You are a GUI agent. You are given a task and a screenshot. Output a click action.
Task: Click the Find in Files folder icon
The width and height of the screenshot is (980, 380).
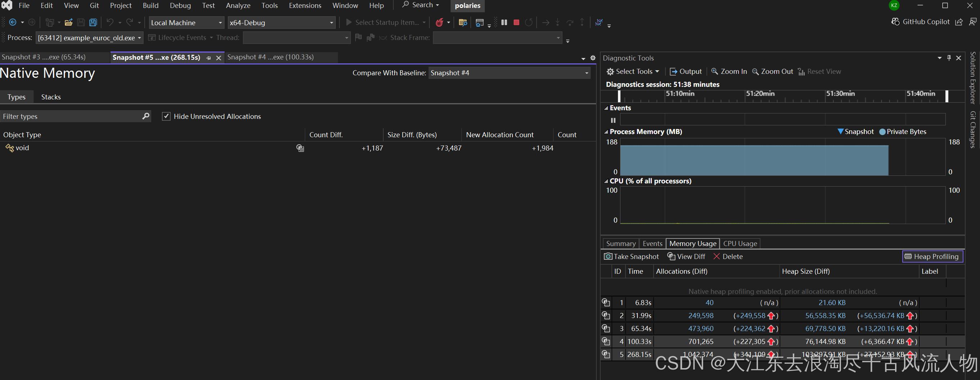(x=463, y=22)
